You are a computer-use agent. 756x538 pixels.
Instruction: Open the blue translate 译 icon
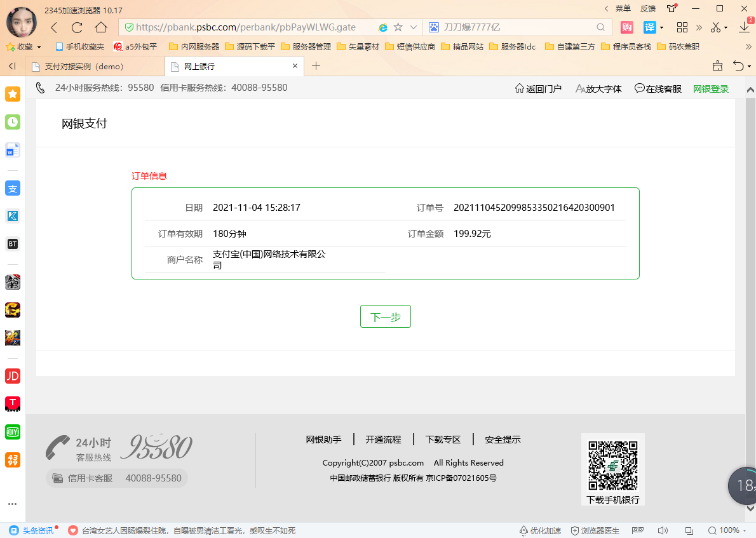coord(650,27)
